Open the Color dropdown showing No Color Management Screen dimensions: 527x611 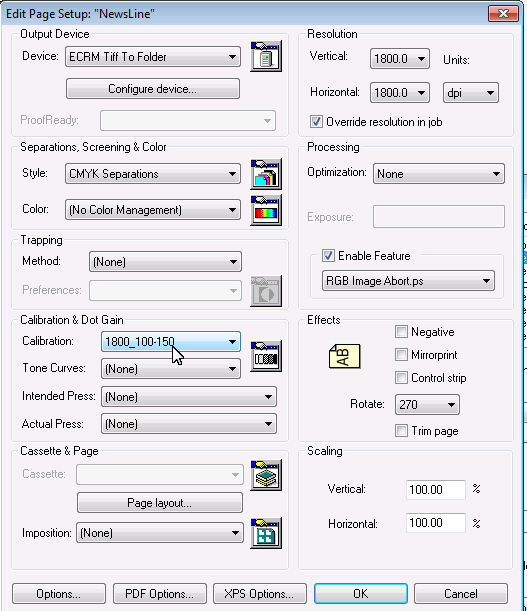tap(153, 210)
